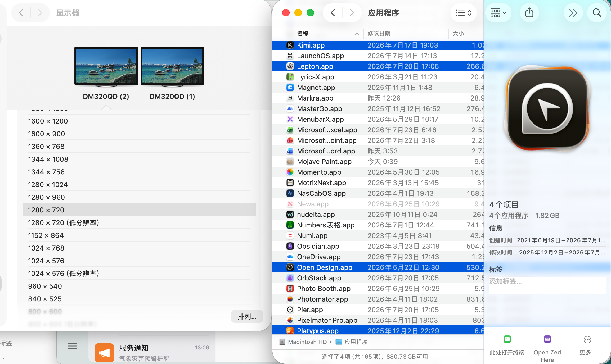Select the Microsoft Excel app icon
Screen dimensions: 611x364
pyautogui.click(x=290, y=130)
